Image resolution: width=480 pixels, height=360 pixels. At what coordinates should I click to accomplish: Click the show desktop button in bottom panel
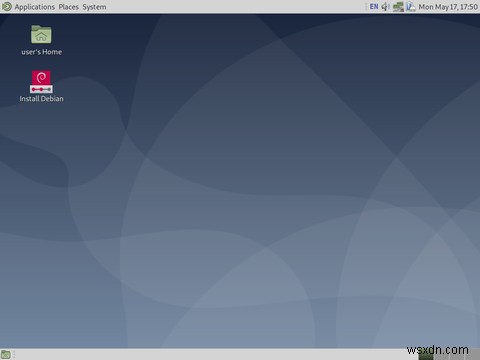coord(6,354)
